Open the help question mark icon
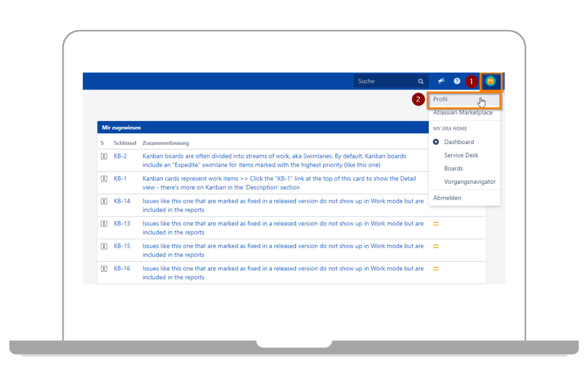 [x=457, y=81]
